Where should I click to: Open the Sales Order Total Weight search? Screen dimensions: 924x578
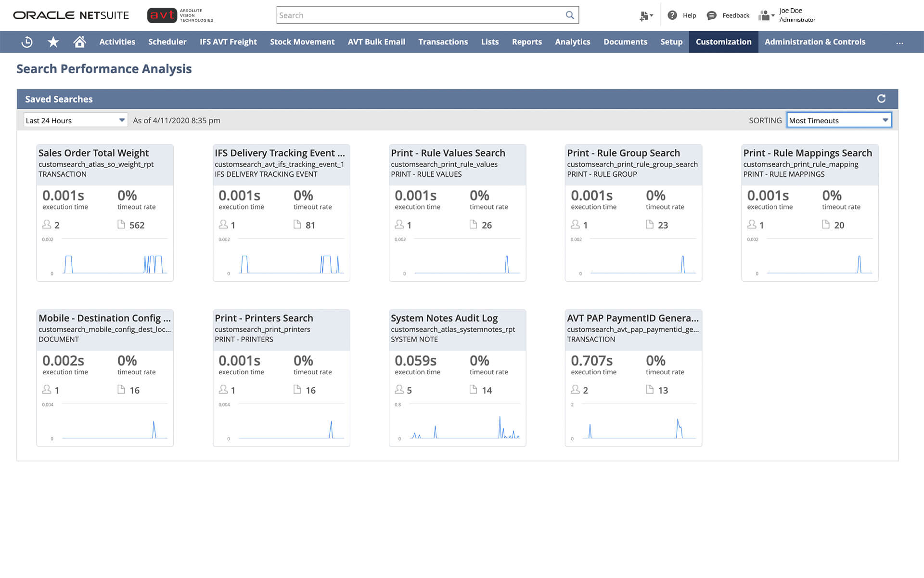pyautogui.click(x=94, y=153)
